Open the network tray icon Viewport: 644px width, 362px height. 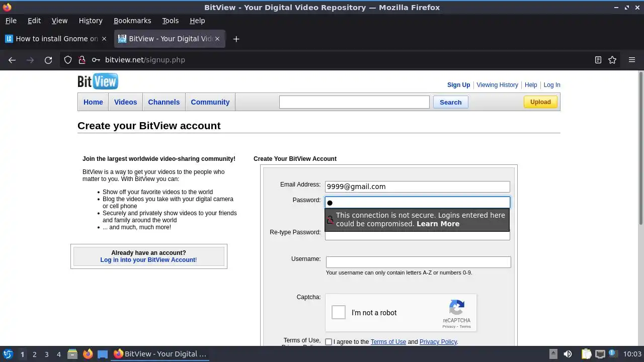[x=600, y=354]
